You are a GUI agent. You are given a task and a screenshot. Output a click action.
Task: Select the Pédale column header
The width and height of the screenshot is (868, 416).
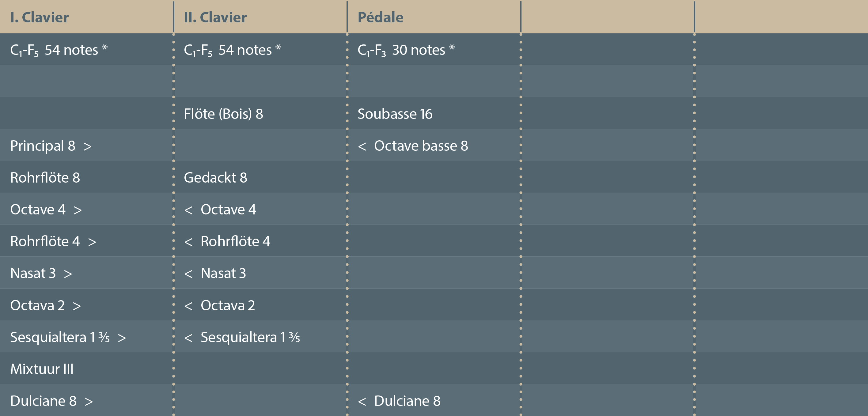[381, 17]
